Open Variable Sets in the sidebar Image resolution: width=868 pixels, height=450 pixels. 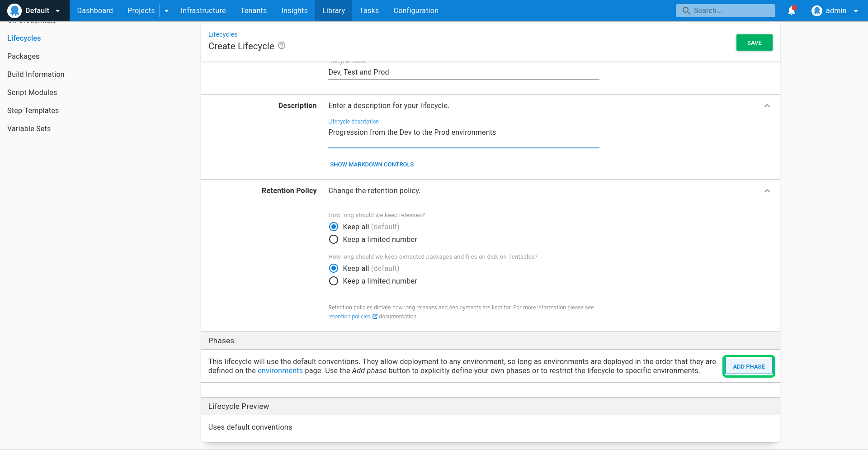pyautogui.click(x=29, y=128)
